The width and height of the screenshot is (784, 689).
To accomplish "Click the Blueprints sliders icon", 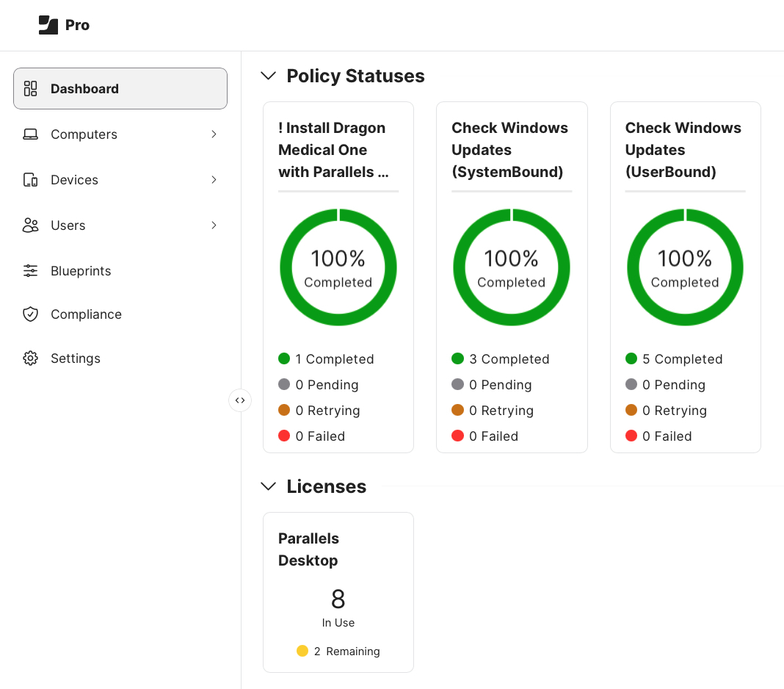I will 30,271.
